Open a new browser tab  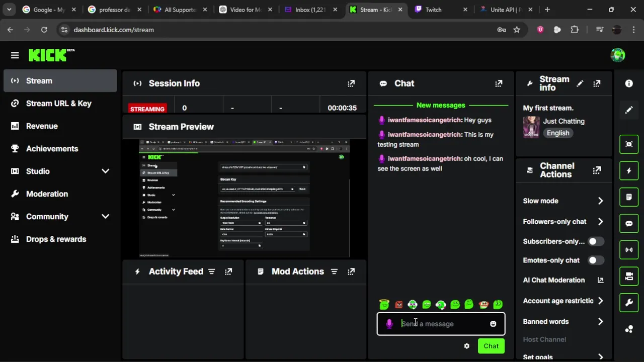547,10
